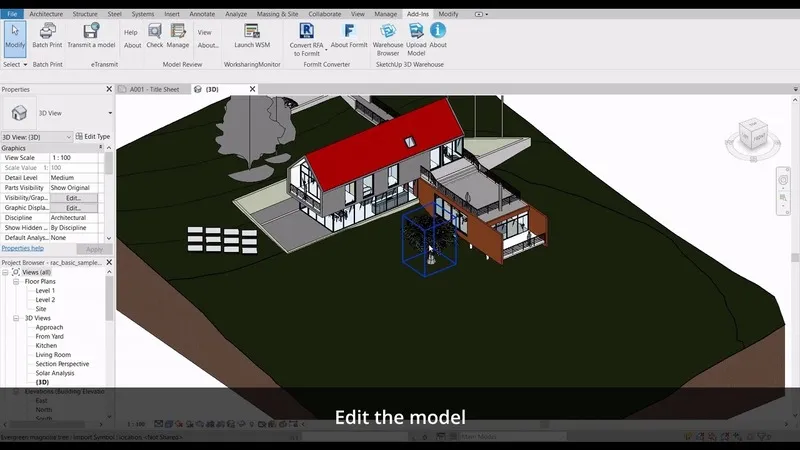This screenshot has height=450, width=800.
Task: Open the Massing & Site tab
Action: 278,14
